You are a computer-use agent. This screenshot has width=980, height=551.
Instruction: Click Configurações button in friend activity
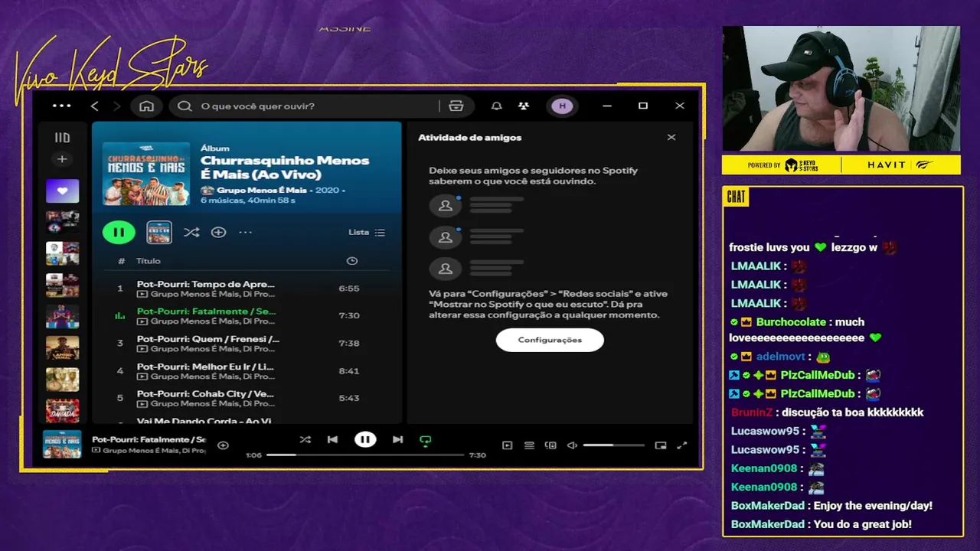(550, 340)
